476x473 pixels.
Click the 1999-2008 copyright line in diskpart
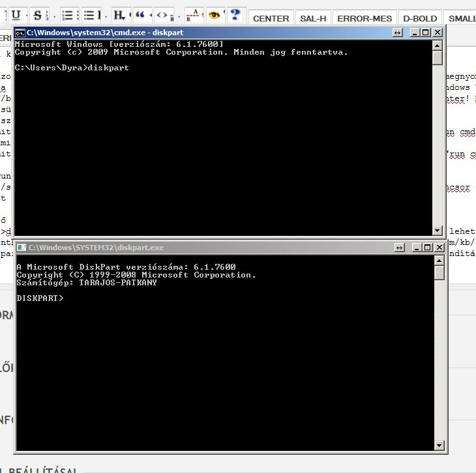click(136, 275)
